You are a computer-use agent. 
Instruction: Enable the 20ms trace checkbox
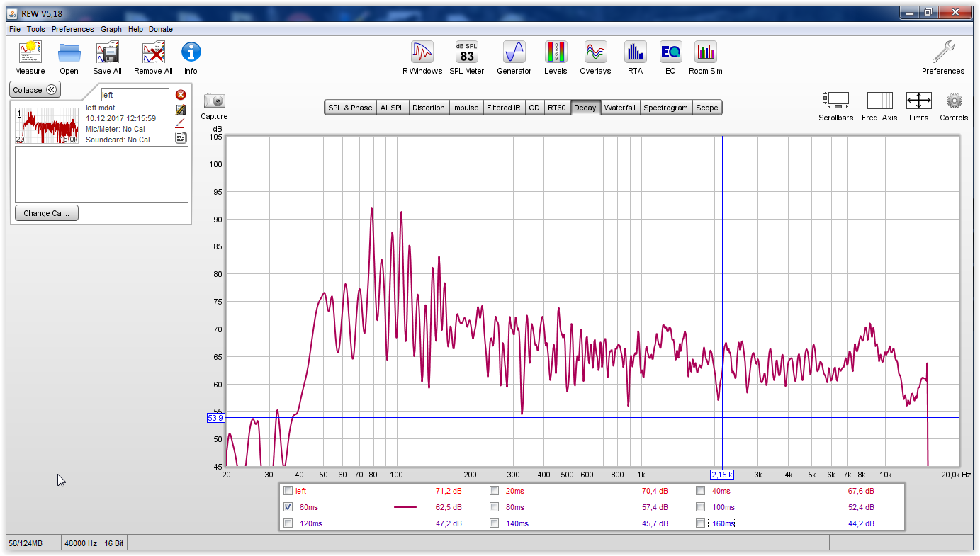[495, 491]
